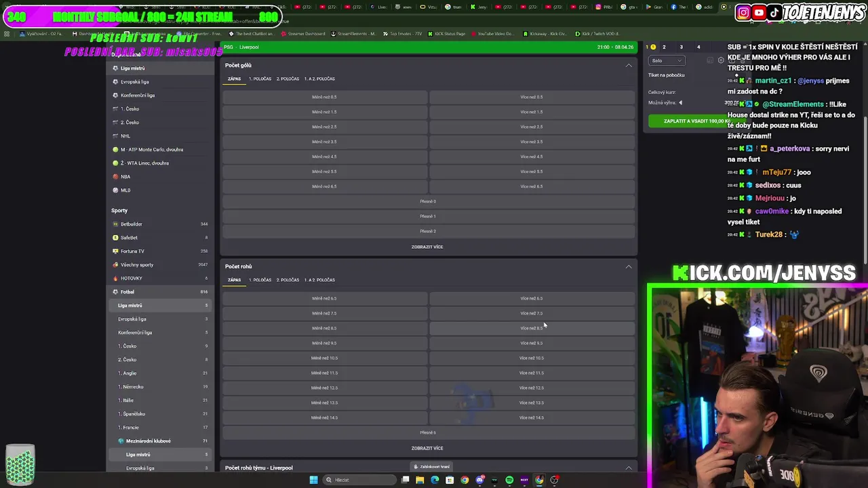
Task: Bet on goals Více než 0.5
Action: tap(532, 97)
